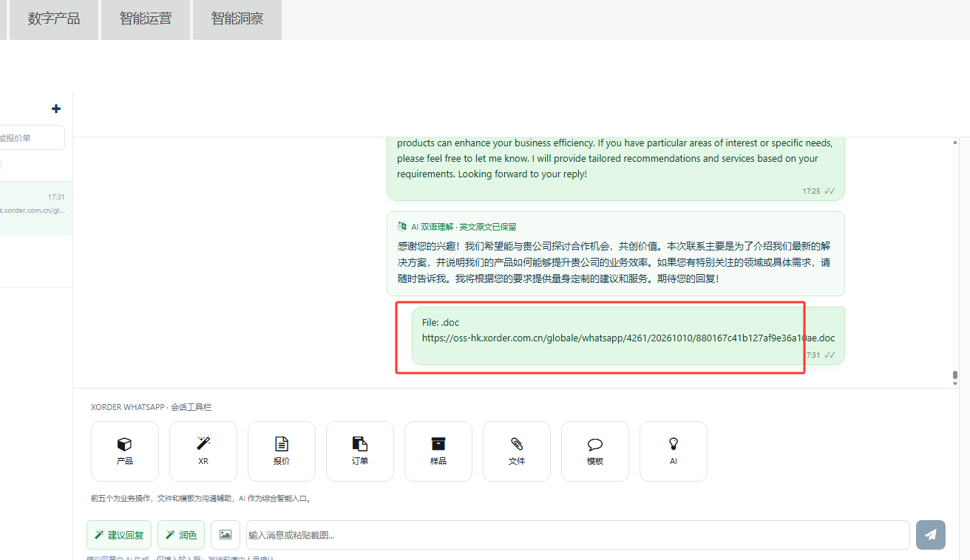Open the 订单 order tool

[x=360, y=451]
